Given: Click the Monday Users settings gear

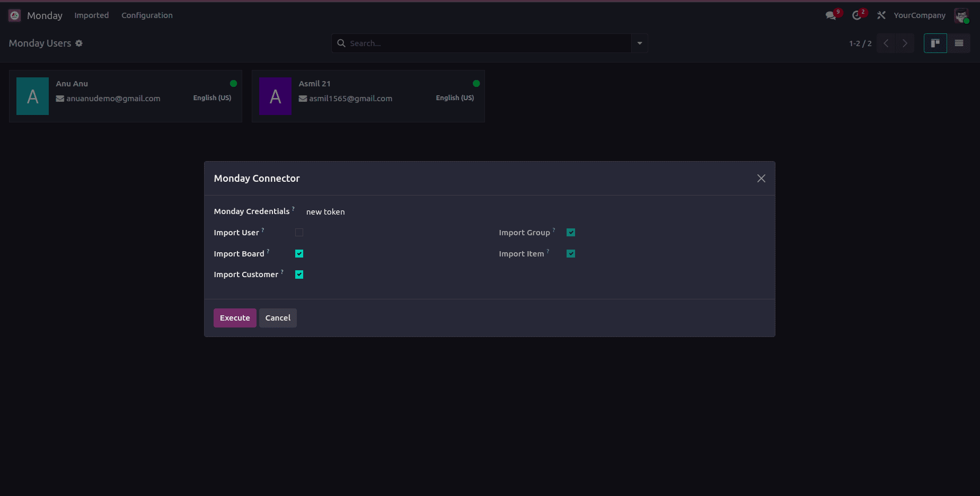Looking at the screenshot, I should (x=79, y=43).
